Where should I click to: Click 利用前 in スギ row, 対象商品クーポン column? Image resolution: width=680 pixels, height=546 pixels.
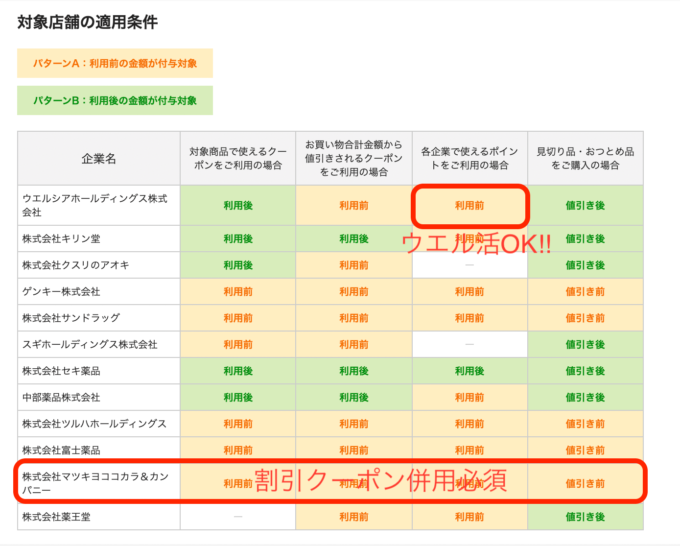238,344
